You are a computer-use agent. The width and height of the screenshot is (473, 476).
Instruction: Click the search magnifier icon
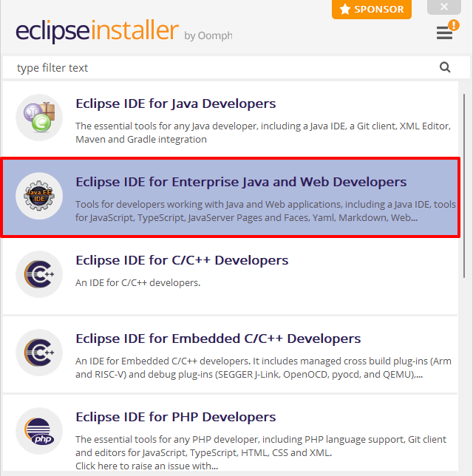[x=445, y=67]
